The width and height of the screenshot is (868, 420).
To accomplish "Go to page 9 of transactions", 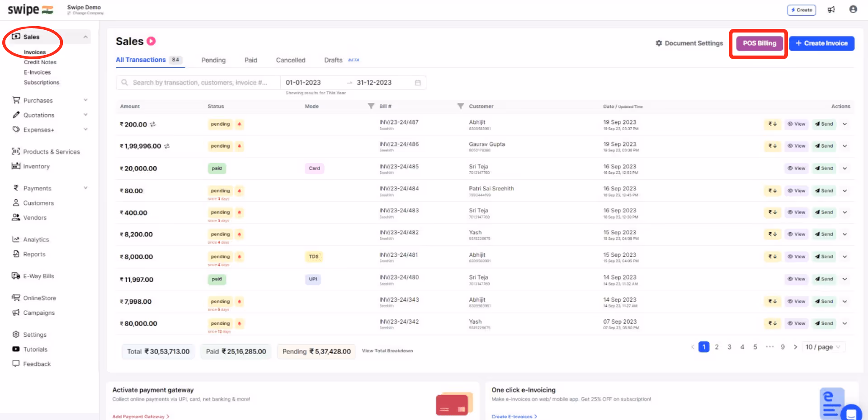I will pyautogui.click(x=783, y=347).
